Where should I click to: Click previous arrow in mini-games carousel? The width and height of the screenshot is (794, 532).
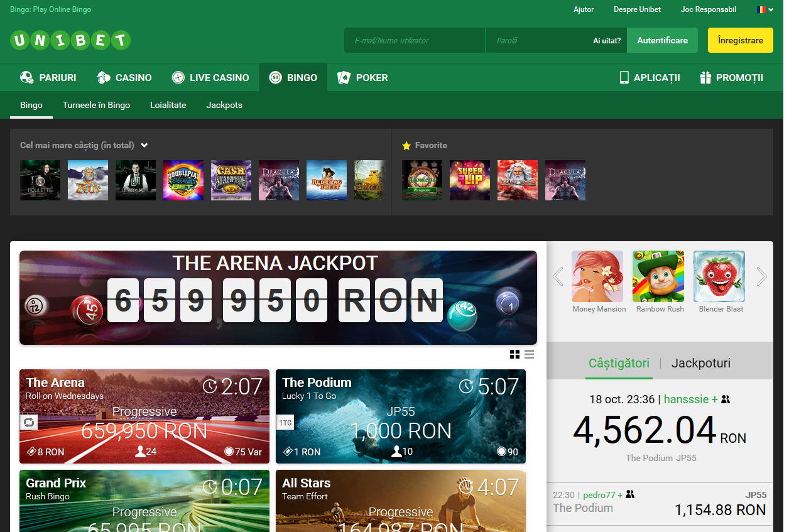pos(558,276)
